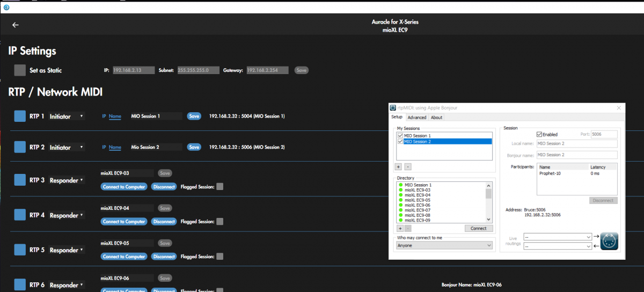
Task: Switch to the Advanced tab in rtpMIDI
Action: click(x=416, y=117)
